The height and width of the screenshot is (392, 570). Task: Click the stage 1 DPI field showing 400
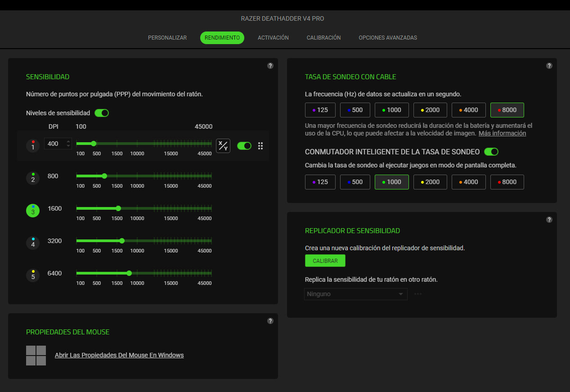click(58, 144)
